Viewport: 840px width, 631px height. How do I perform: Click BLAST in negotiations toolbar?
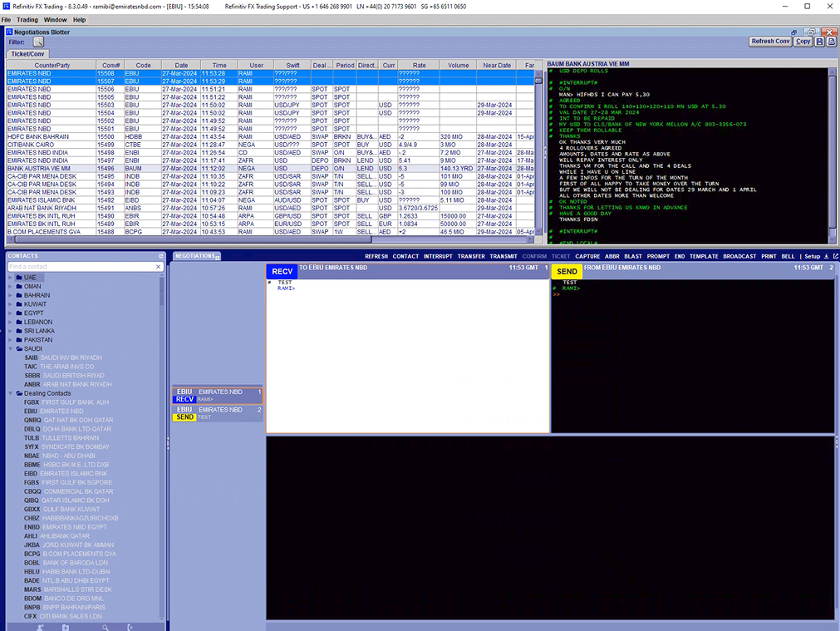pos(633,256)
